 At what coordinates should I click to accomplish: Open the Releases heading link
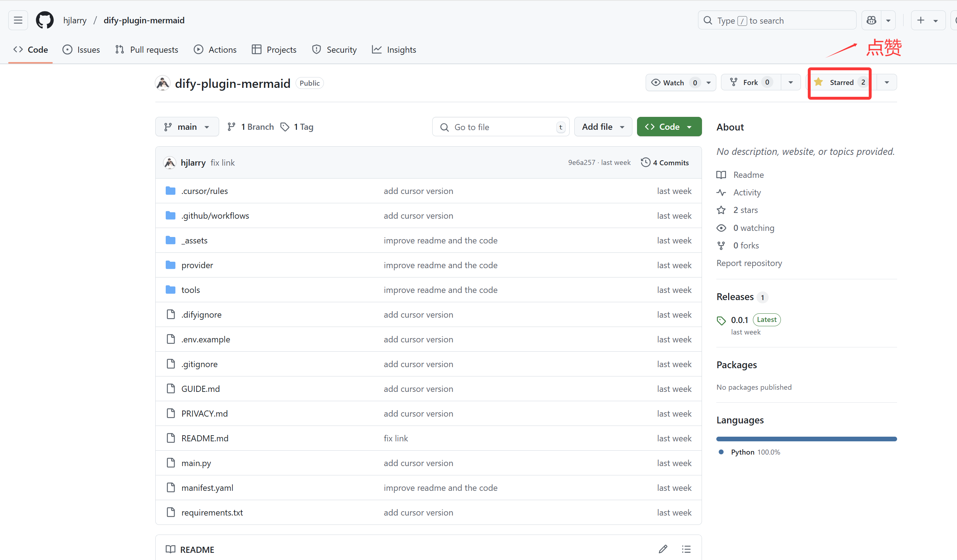(x=735, y=297)
